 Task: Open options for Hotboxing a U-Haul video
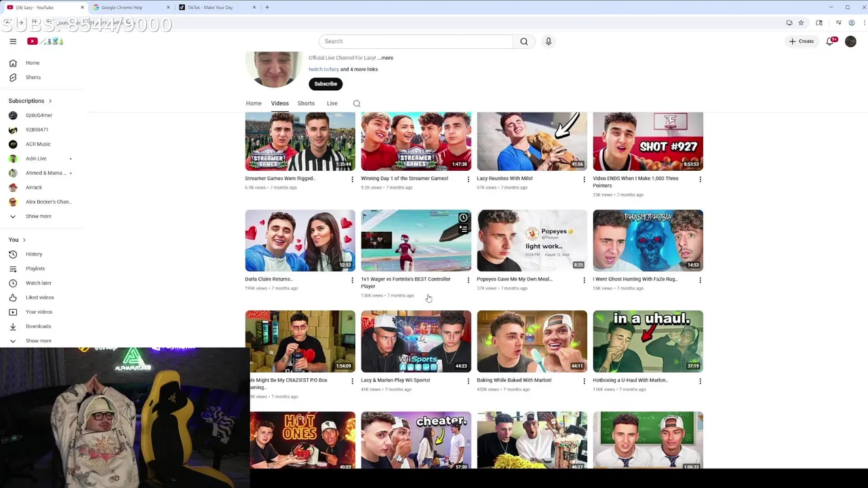point(700,381)
